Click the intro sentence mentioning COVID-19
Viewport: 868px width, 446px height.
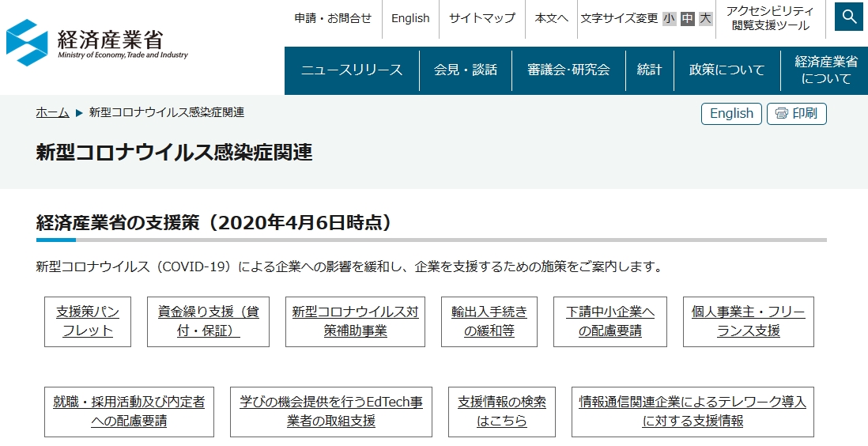pyautogui.click(x=350, y=266)
